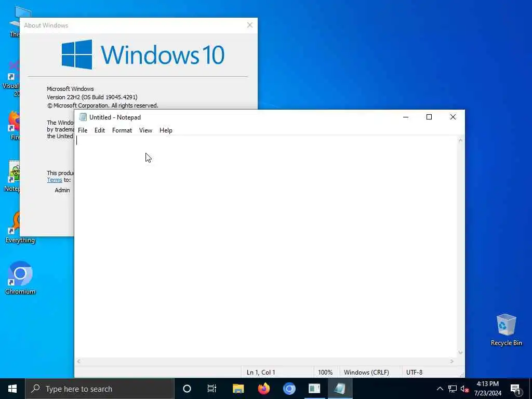Image resolution: width=532 pixels, height=399 pixels.
Task: Open the Terms link in About Windows
Action: (x=54, y=180)
